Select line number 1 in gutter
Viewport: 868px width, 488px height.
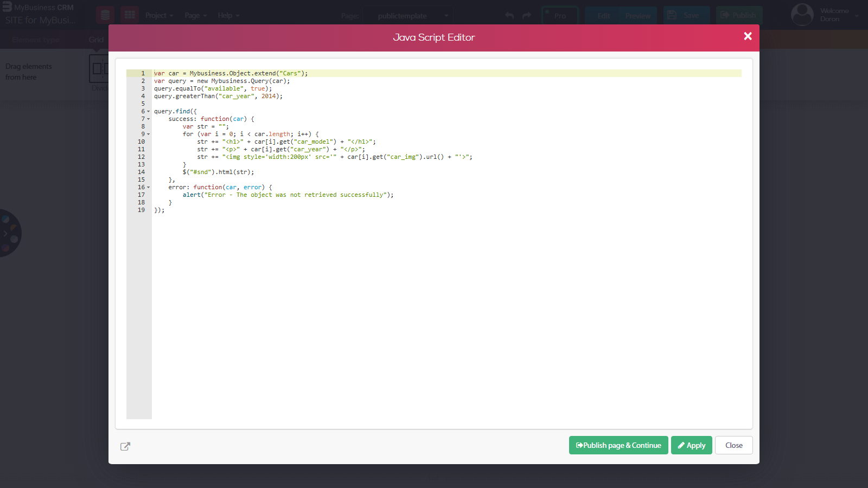click(143, 73)
